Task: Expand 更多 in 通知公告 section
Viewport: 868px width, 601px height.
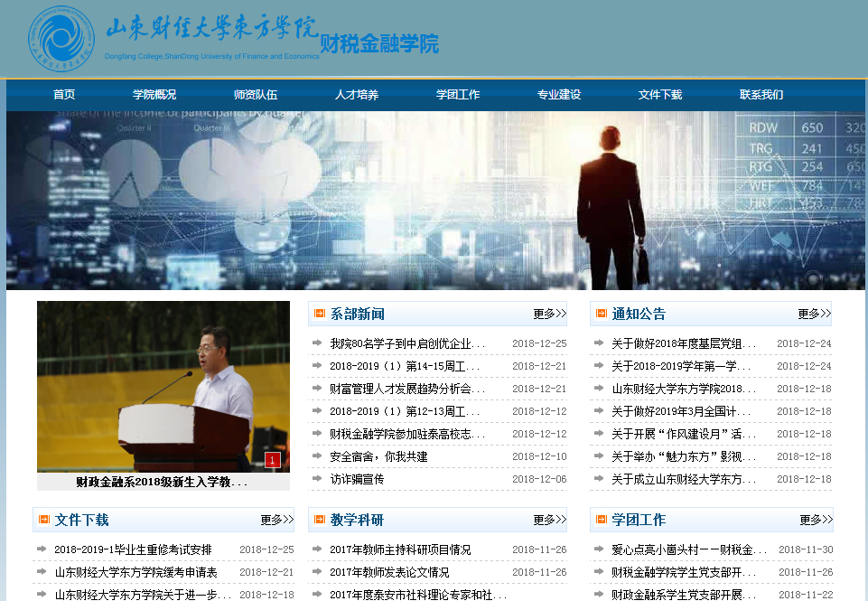Action: (813, 314)
